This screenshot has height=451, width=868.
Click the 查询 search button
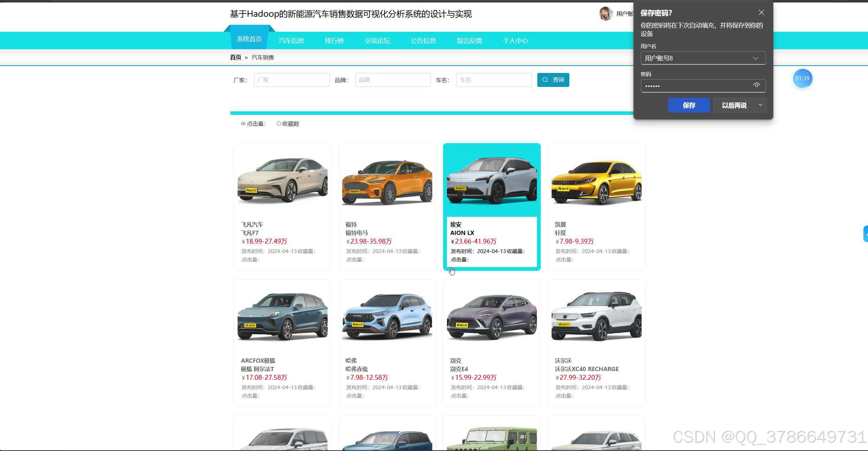tap(553, 80)
